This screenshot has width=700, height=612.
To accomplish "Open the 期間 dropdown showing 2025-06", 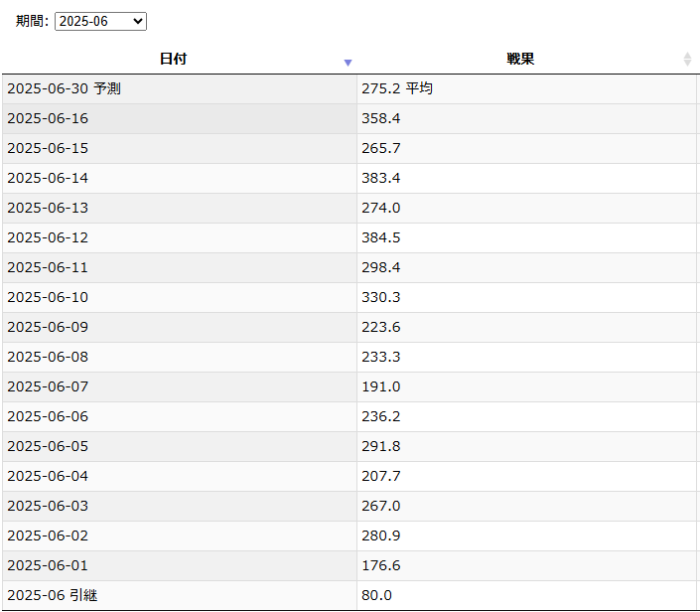I will (100, 22).
